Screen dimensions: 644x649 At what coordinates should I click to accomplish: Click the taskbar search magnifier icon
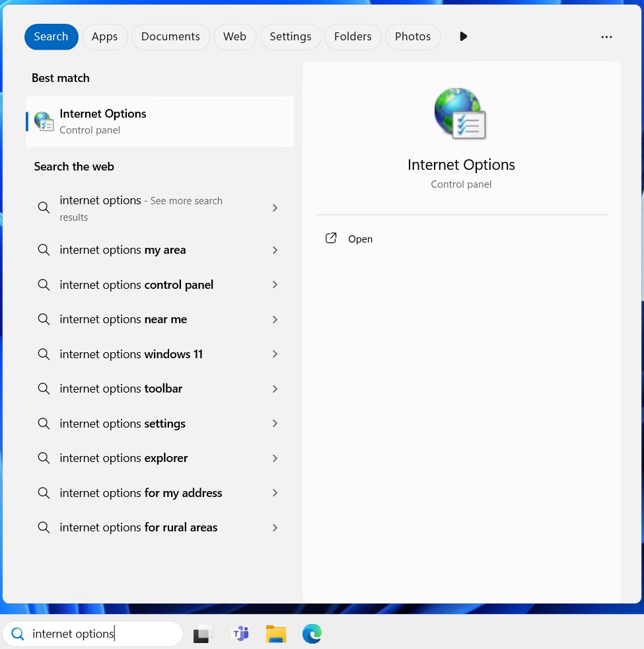pos(18,634)
